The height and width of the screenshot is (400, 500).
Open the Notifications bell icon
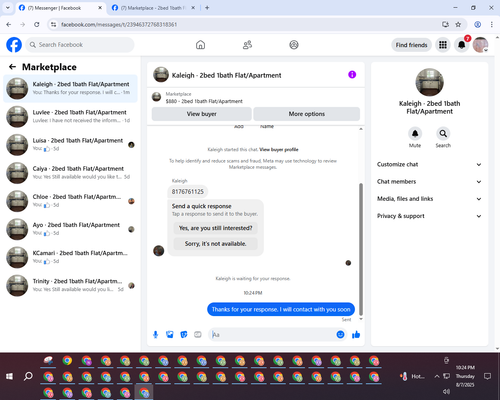[462, 45]
